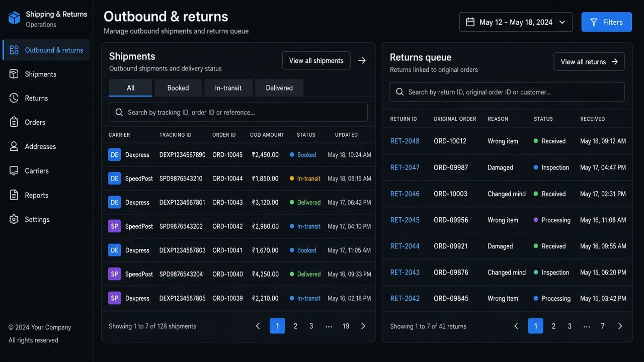Screen dimensions: 644x362
Task: Go to shipments page 19
Action: [x=346, y=326]
